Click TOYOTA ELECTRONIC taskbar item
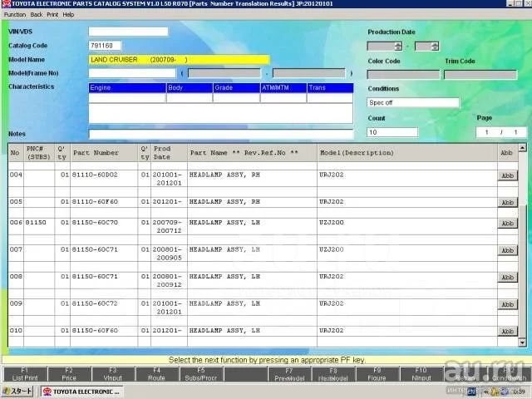This screenshot has width=532, height=399. pos(81,392)
